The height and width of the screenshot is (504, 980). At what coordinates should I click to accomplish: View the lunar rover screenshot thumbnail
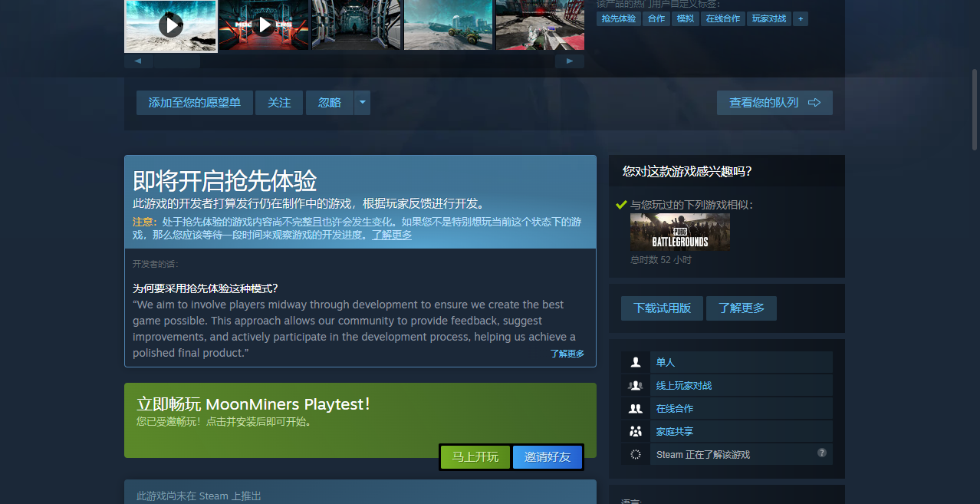(449, 25)
